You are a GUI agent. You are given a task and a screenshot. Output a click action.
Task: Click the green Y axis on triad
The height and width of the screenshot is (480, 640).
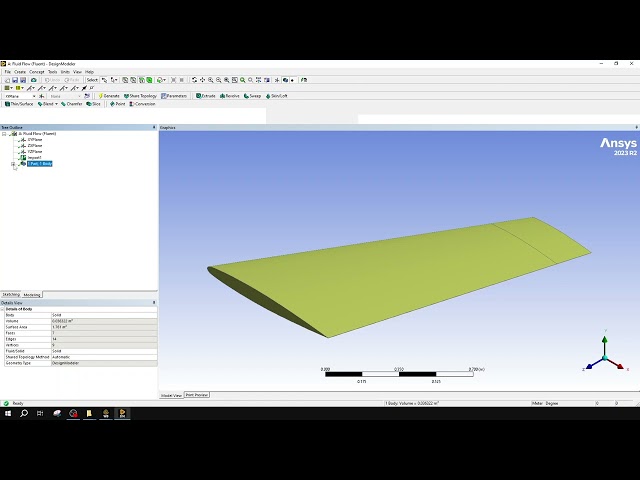604,339
